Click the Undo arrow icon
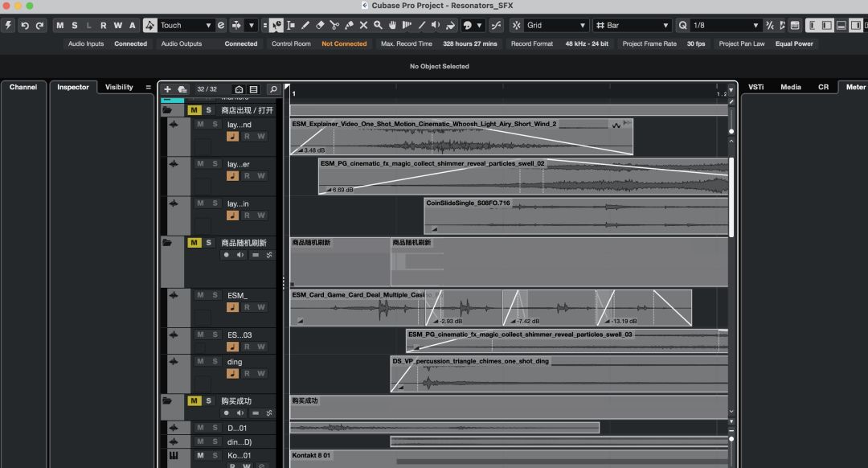868x468 pixels. point(24,26)
